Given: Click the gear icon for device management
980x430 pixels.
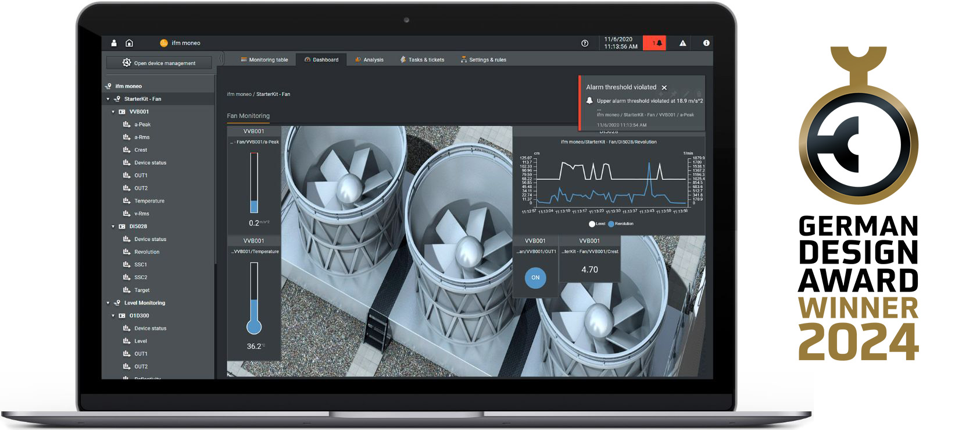Looking at the screenshot, I should point(127,63).
